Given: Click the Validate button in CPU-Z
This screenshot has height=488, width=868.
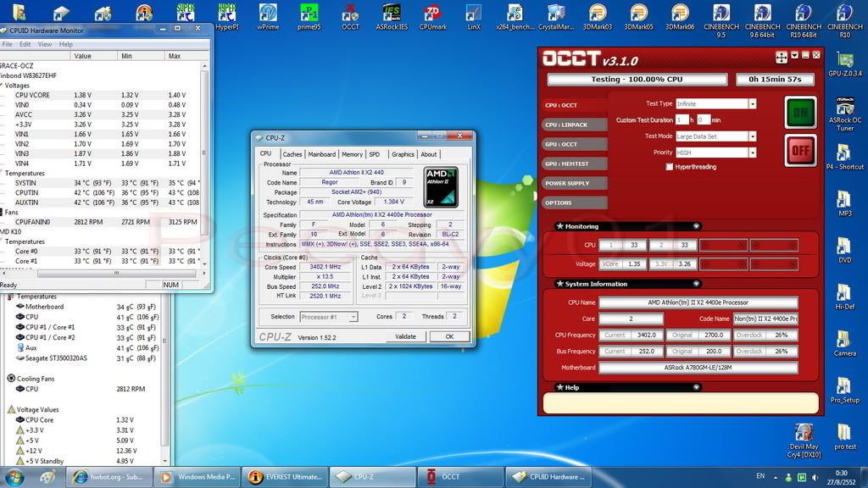Looking at the screenshot, I should point(405,336).
